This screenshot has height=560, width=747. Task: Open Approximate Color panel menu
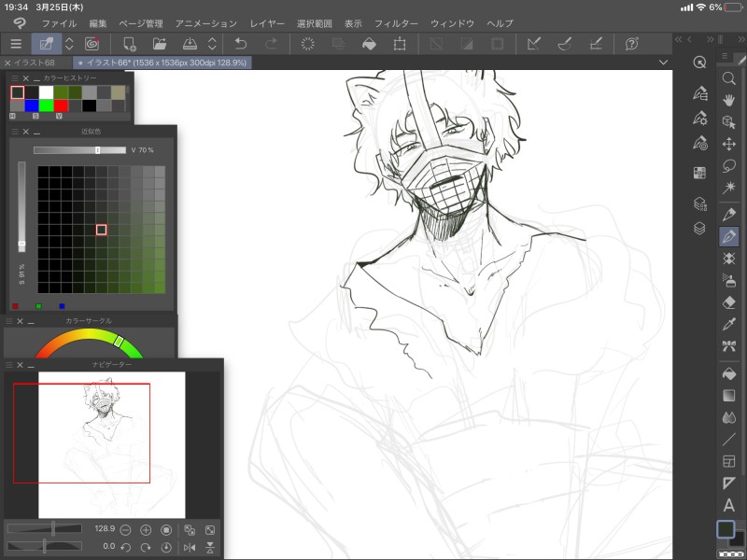[14, 132]
